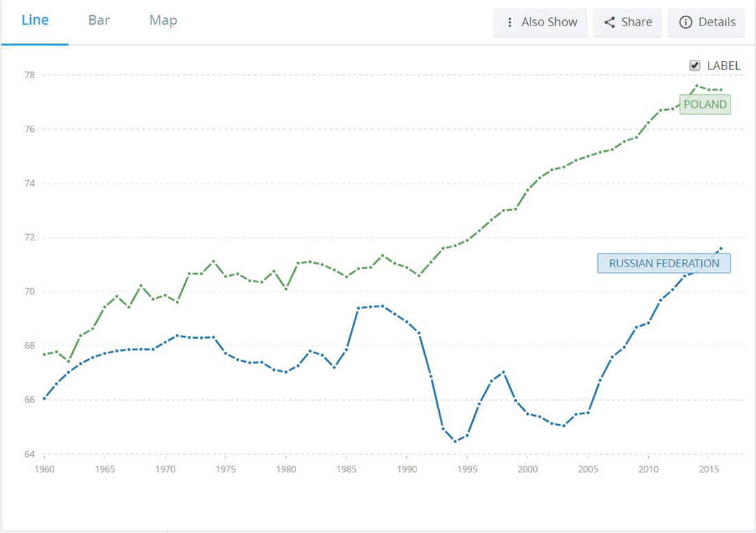Click Poland's 1960 first data point
This screenshot has width=756, height=533.
[45, 354]
